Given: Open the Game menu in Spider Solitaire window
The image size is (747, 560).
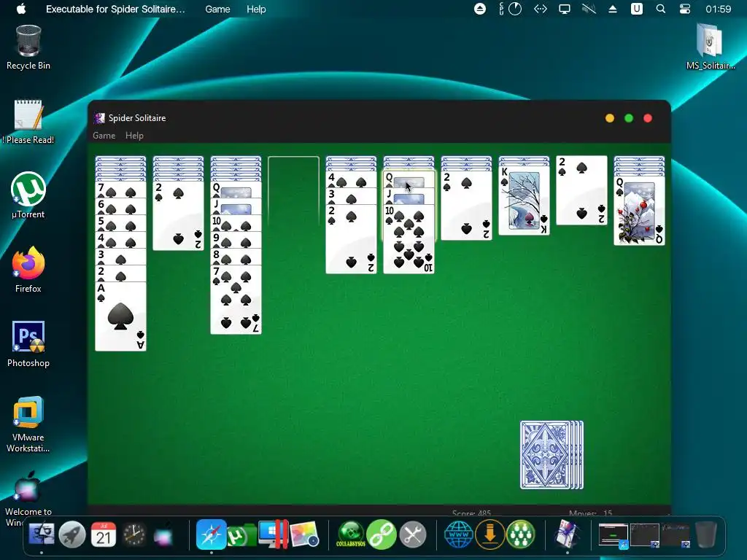Looking at the screenshot, I should (x=104, y=136).
